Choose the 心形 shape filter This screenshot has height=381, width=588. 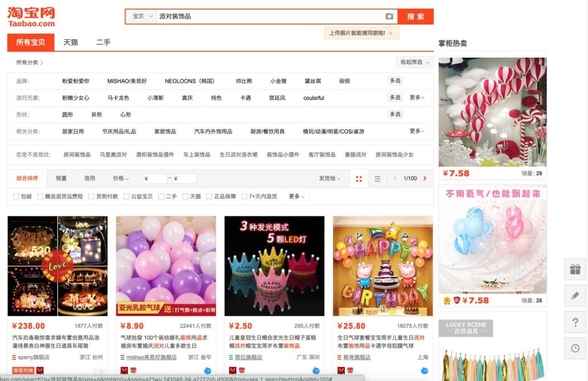pos(125,114)
